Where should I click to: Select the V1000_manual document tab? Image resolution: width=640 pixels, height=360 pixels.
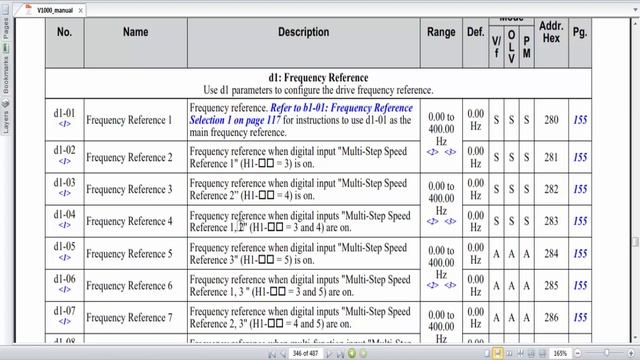[x=55, y=11]
